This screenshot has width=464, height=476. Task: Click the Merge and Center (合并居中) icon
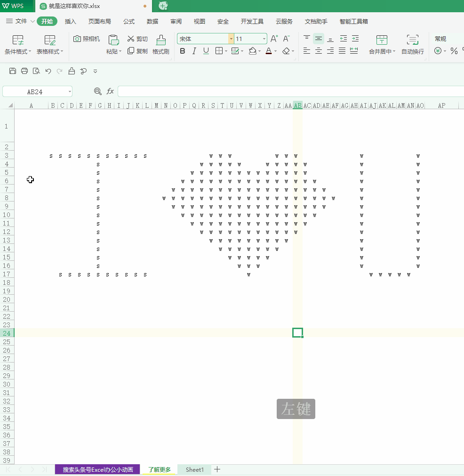[x=382, y=40]
